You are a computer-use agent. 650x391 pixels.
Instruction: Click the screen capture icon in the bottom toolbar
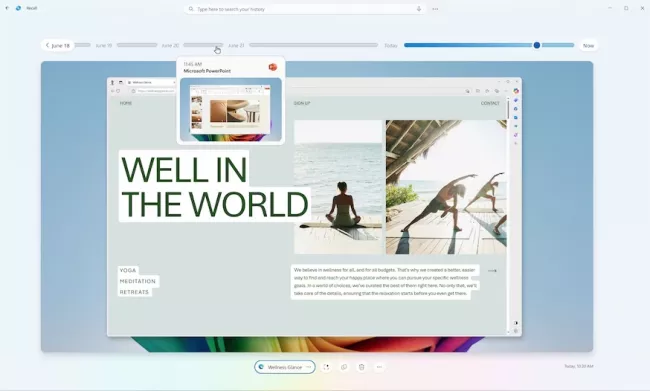click(326, 367)
